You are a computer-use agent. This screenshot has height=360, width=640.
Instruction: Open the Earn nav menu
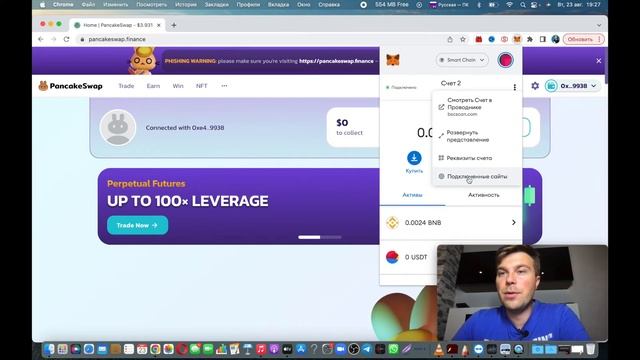(x=153, y=86)
